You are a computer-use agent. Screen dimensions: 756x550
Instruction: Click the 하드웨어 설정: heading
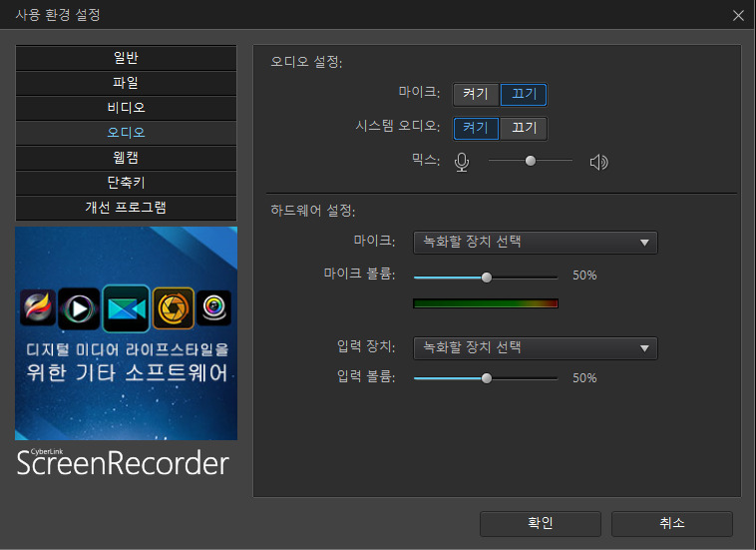[312, 211]
